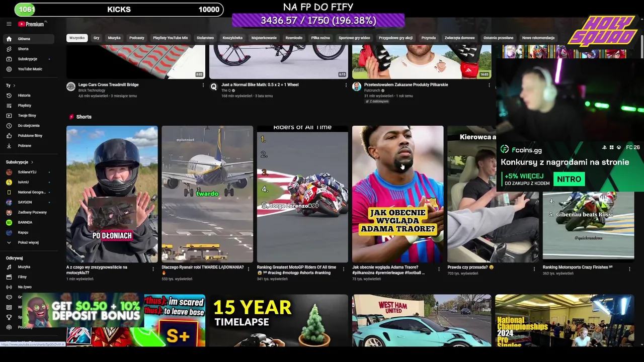Image resolution: width=644 pixels, height=362 pixels.
Task: Open IsAmU channel subscription
Action: click(x=29, y=182)
